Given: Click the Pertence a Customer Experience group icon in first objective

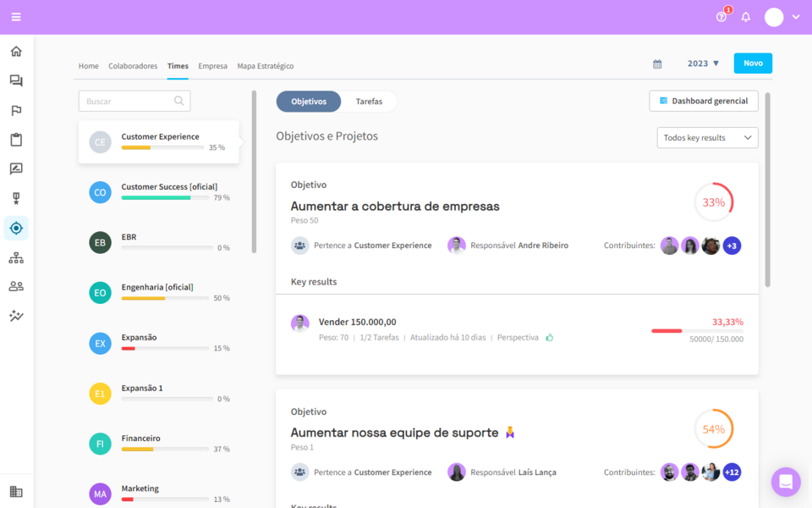Looking at the screenshot, I should 299,246.
